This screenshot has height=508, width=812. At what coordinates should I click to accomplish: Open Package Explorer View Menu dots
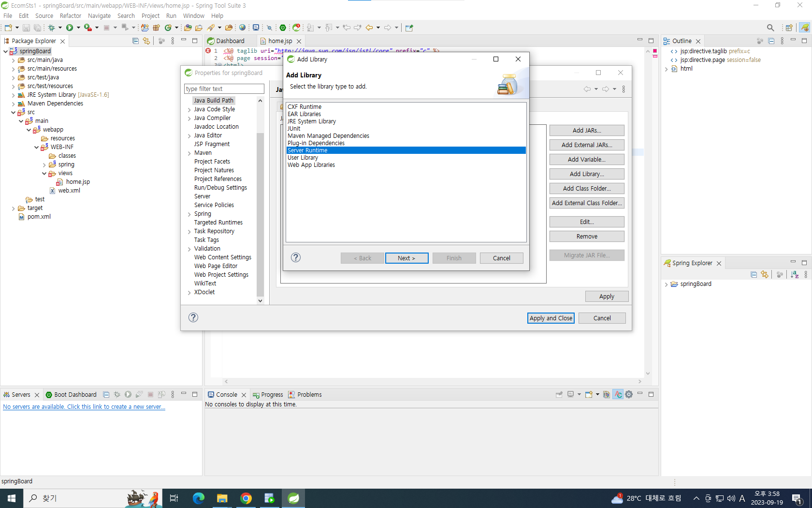point(173,41)
